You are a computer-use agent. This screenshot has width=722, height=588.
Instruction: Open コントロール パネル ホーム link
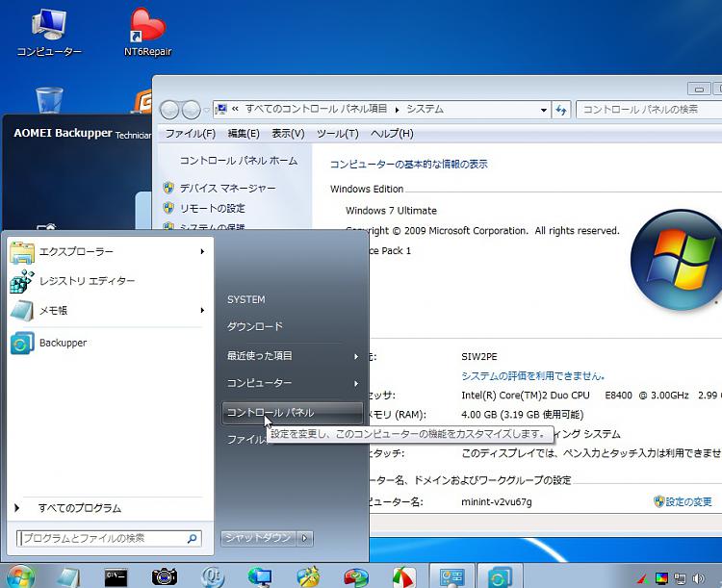tap(239, 161)
